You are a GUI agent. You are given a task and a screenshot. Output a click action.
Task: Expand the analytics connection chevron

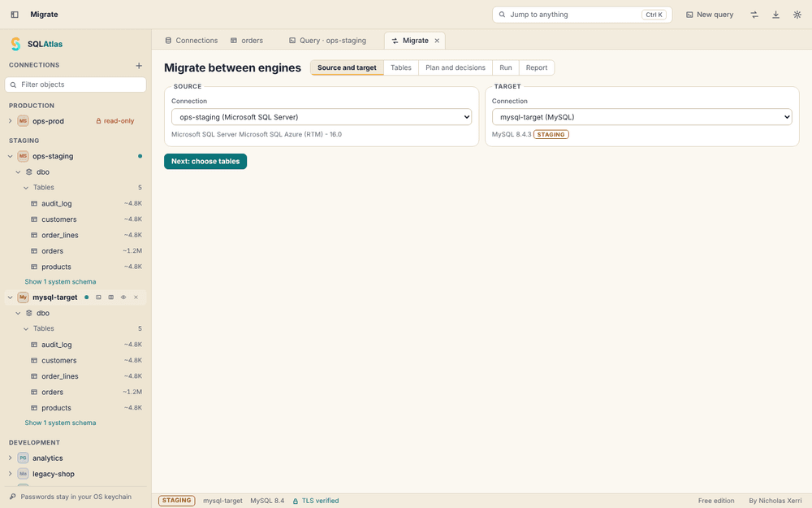tap(10, 458)
